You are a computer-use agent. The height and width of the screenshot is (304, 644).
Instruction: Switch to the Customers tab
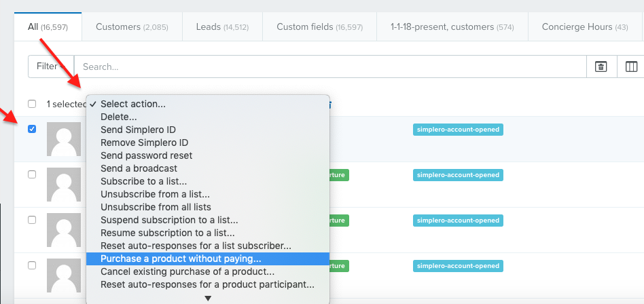point(131,27)
